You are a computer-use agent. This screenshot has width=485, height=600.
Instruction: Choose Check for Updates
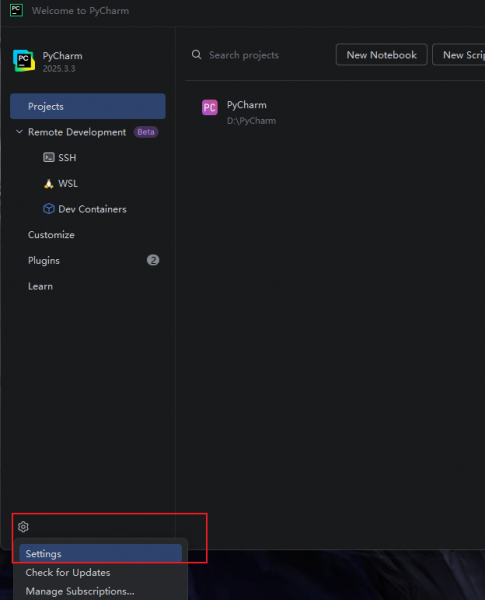(x=68, y=572)
